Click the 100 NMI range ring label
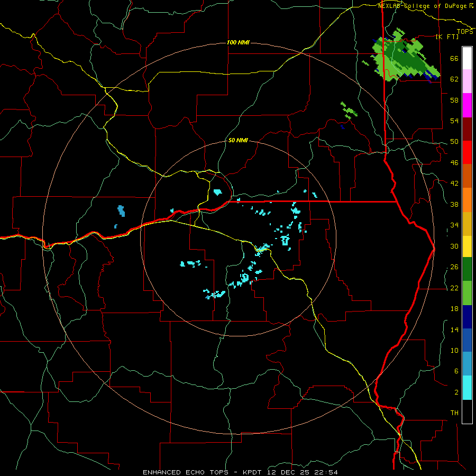The height and width of the screenshot is (476, 476). tap(238, 42)
